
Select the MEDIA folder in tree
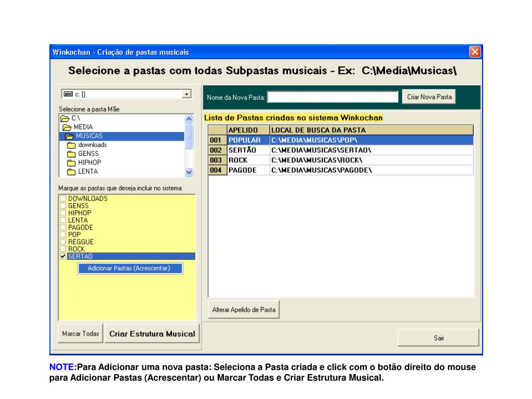click(x=83, y=127)
